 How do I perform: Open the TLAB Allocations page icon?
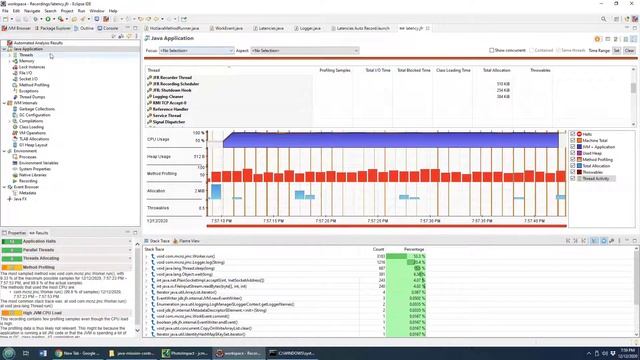15,139
